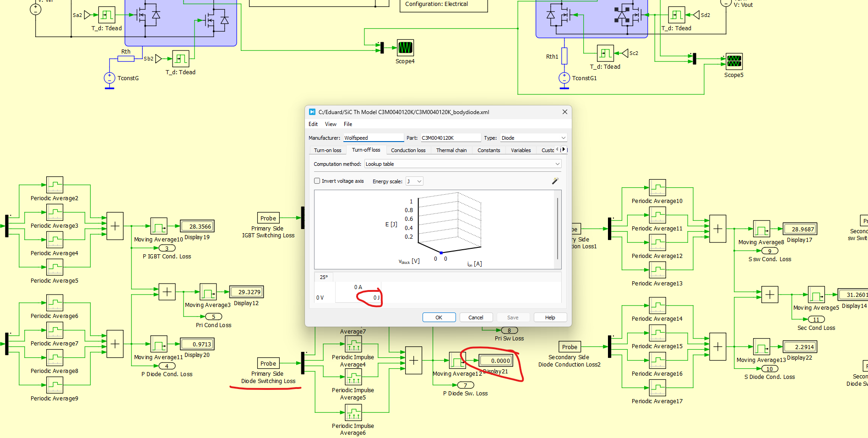Image resolution: width=868 pixels, height=438 pixels.
Task: Click the 0 A current column header
Action: pos(358,287)
